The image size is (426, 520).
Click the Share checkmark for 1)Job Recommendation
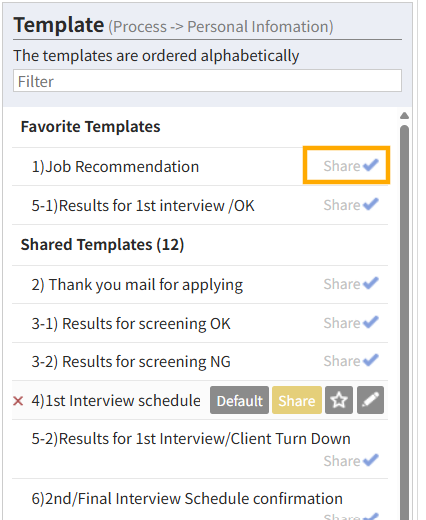(x=351, y=165)
